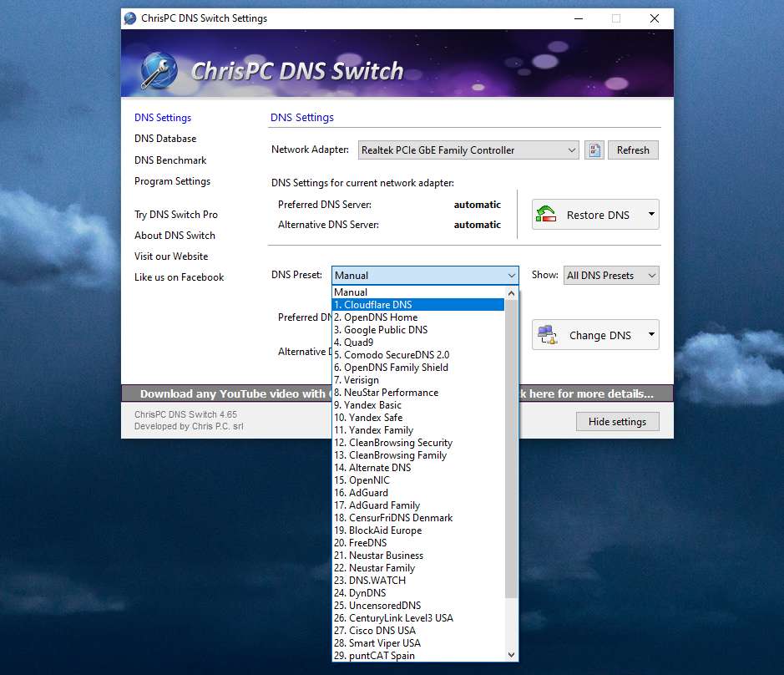This screenshot has height=675, width=784.
Task: Select 9. Yandex Basic preset
Action: (418, 405)
